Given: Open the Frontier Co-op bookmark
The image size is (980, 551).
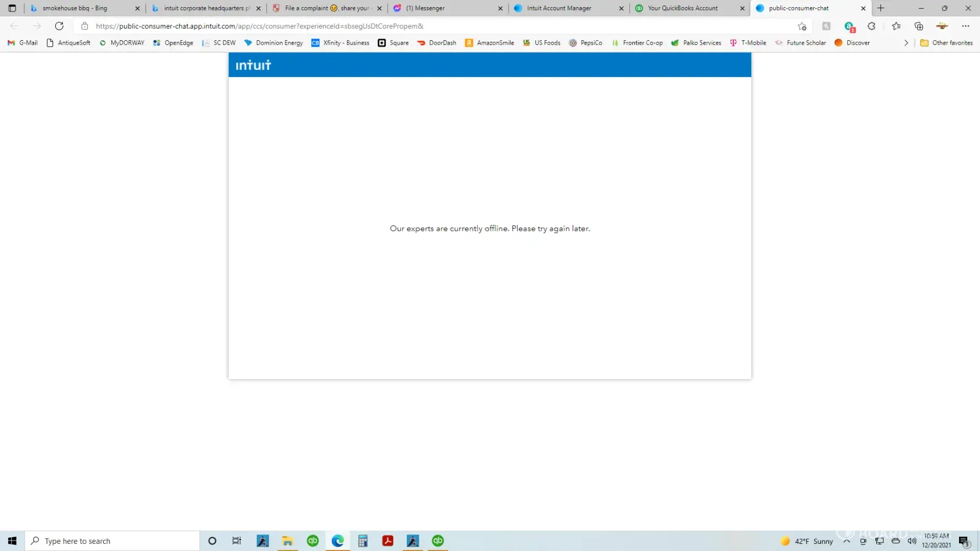Looking at the screenshot, I should (637, 43).
